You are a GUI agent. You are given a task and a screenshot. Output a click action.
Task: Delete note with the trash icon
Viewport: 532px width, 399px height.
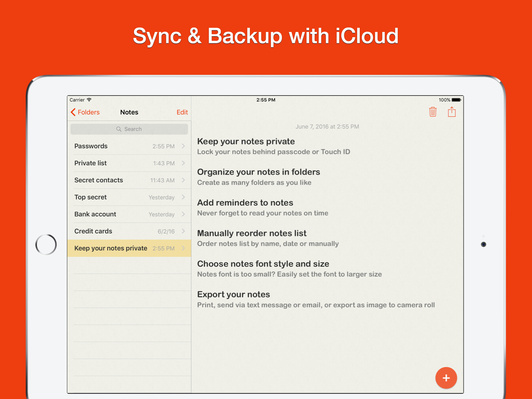tap(433, 112)
